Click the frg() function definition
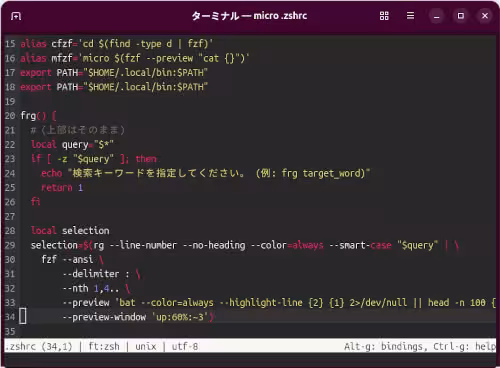500x368 pixels. pyautogui.click(x=38, y=116)
